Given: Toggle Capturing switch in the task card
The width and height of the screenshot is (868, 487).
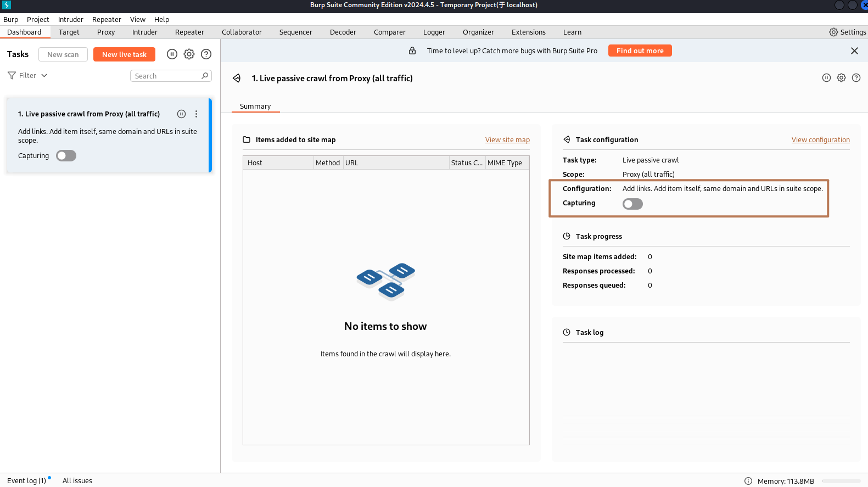Looking at the screenshot, I should click(66, 156).
